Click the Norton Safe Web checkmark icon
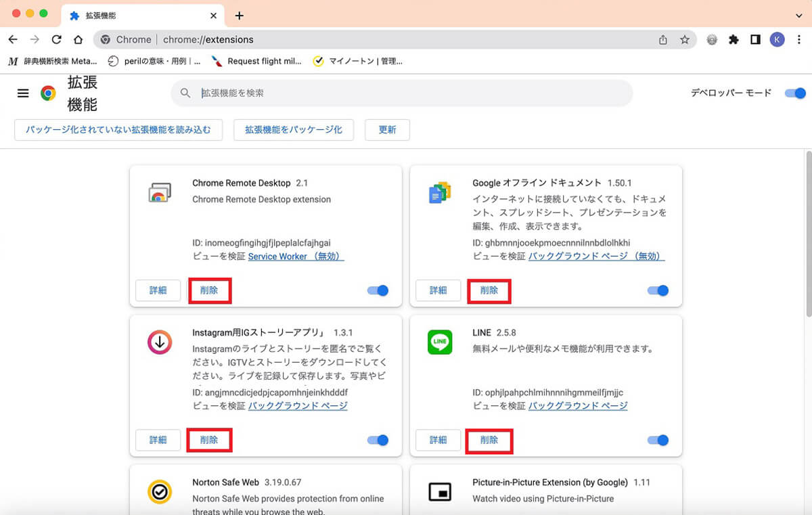812x515 pixels. [160, 492]
